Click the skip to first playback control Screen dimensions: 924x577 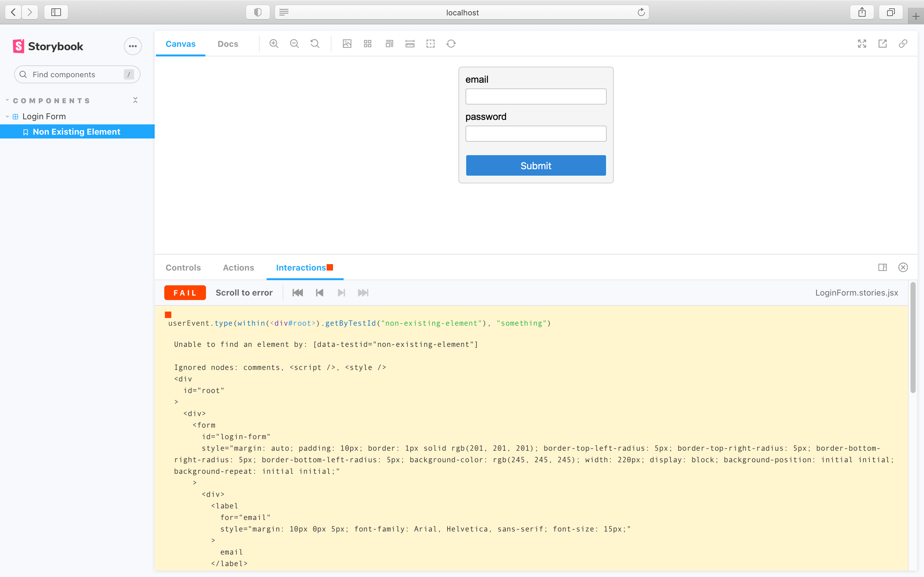[x=297, y=292]
